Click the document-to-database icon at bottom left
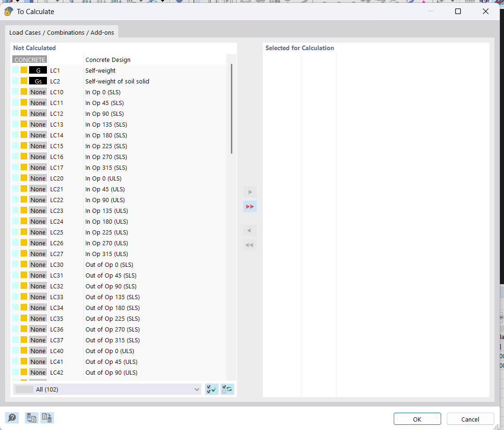The width and height of the screenshot is (504, 430). point(47,418)
